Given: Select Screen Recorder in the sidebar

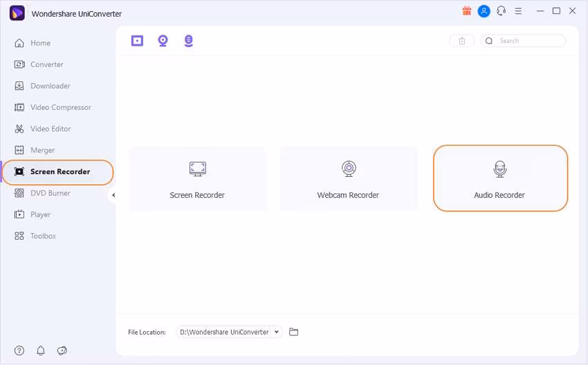Looking at the screenshot, I should point(57,172).
